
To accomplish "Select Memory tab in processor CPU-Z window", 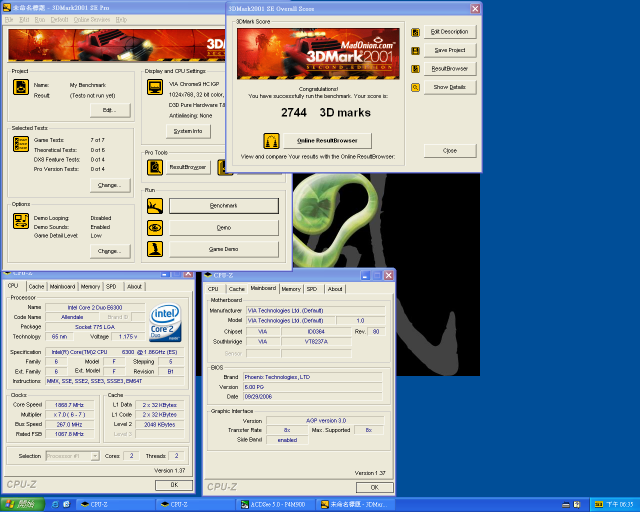I will click(x=90, y=287).
